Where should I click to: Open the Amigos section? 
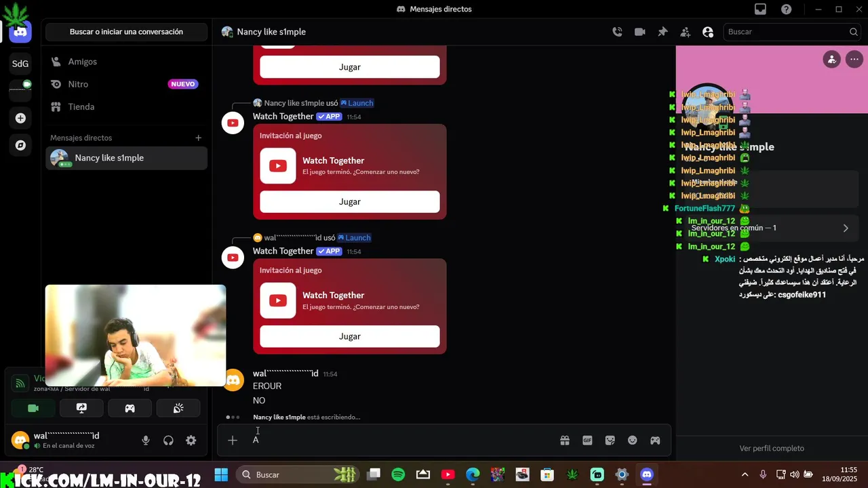pyautogui.click(x=126, y=62)
